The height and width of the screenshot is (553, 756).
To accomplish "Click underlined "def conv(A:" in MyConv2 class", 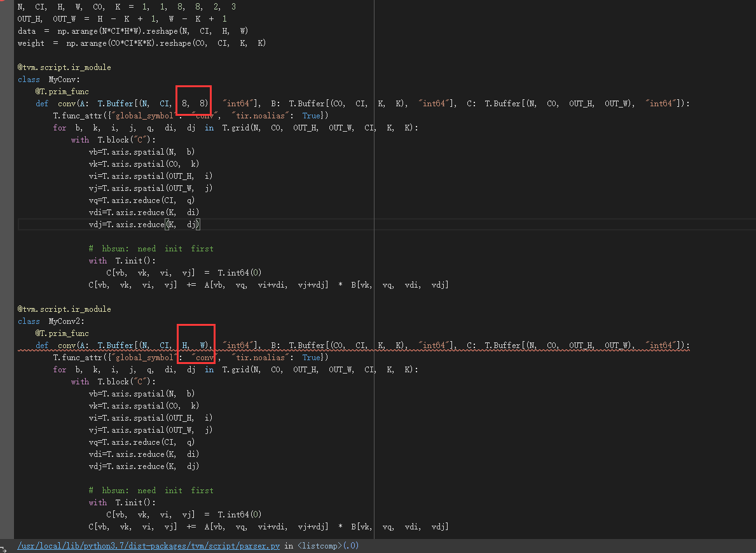I will [62, 345].
